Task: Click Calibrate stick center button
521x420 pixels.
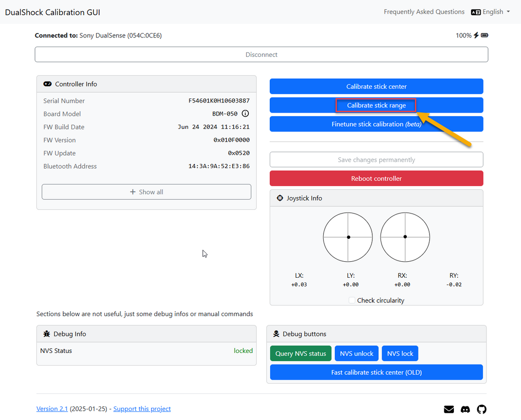Action: (x=377, y=86)
